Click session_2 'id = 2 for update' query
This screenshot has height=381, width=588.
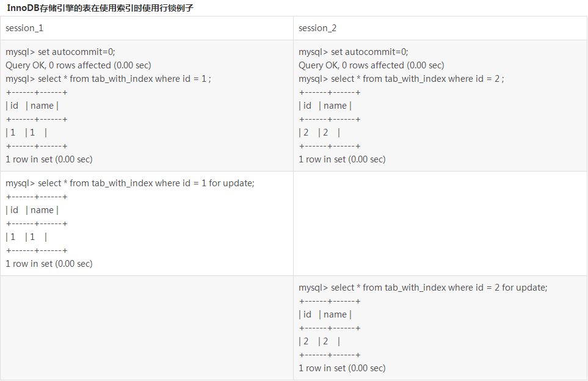(423, 288)
